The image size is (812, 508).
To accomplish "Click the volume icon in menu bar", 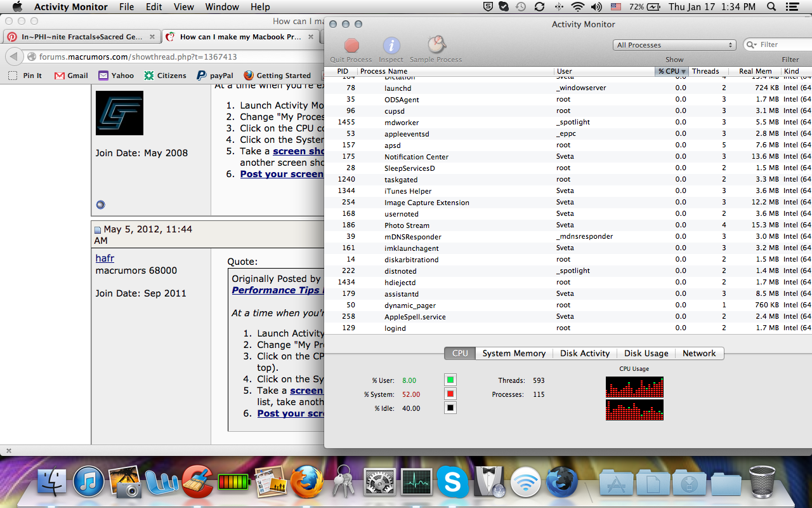I will coord(596,7).
